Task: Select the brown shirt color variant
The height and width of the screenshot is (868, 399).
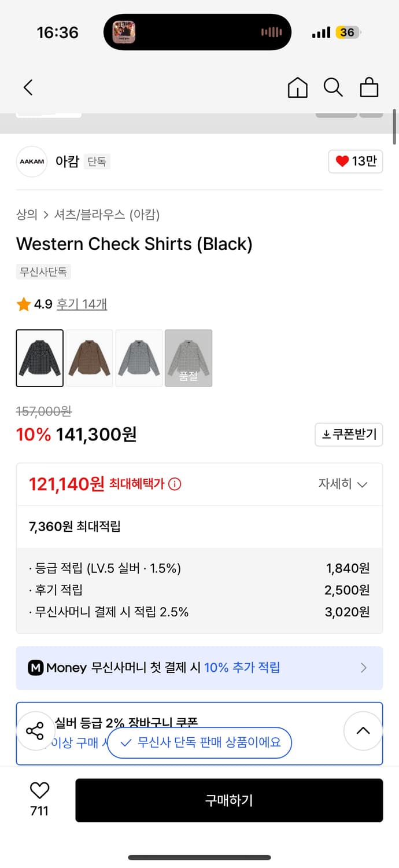Action: pyautogui.click(x=89, y=358)
